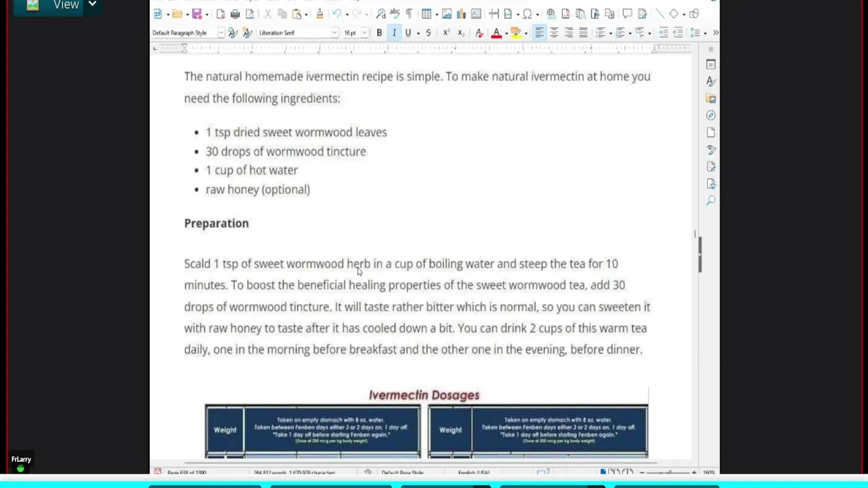
Task: Click the Ivermectin Dosages table image
Action: (x=427, y=423)
